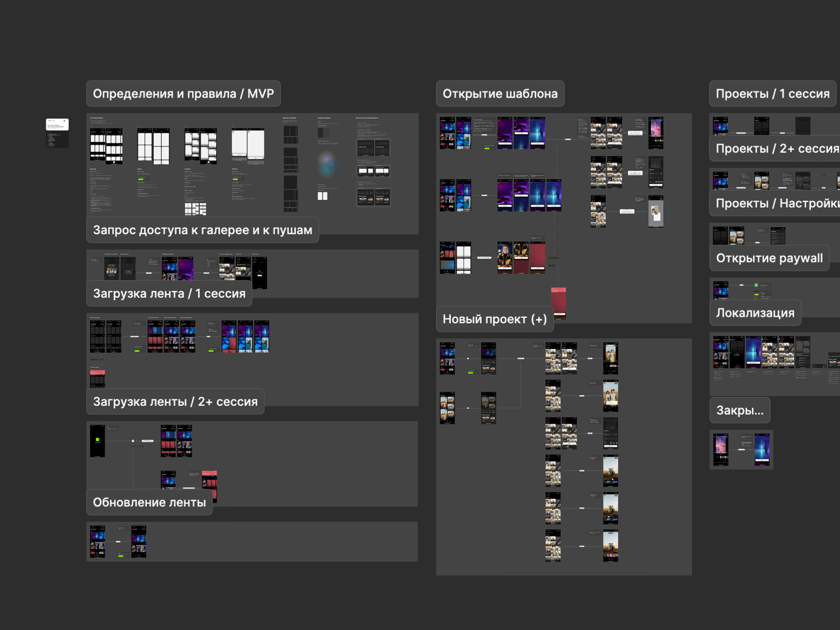840x630 pixels.
Task: Click the green icon in the paywall flow
Action: pos(756,285)
